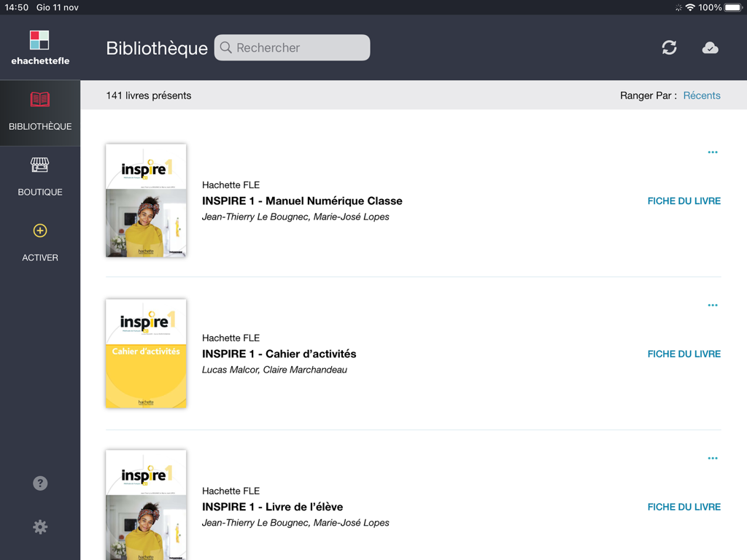The width and height of the screenshot is (747, 560).
Task: Open the help question mark icon
Action: [40, 483]
